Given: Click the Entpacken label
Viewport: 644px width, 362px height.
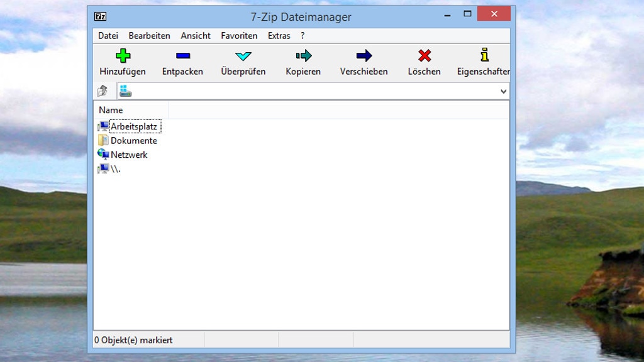Looking at the screenshot, I should [x=182, y=72].
